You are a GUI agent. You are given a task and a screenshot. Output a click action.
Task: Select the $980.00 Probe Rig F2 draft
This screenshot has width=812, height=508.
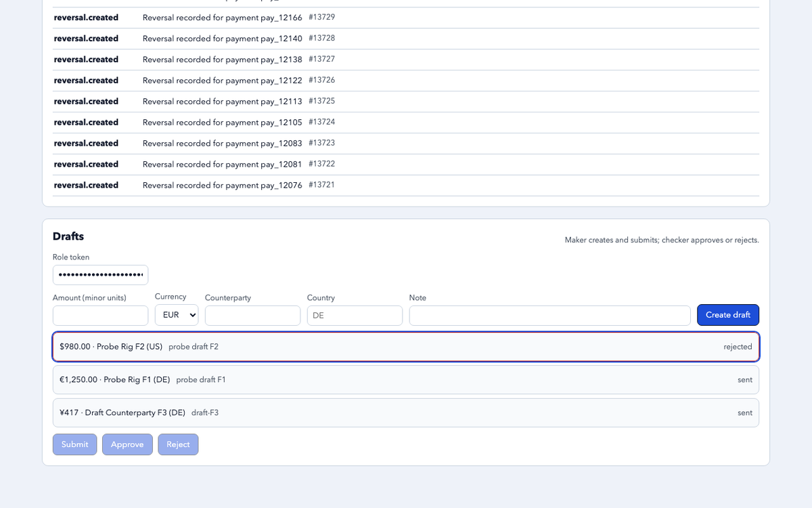coord(406,347)
